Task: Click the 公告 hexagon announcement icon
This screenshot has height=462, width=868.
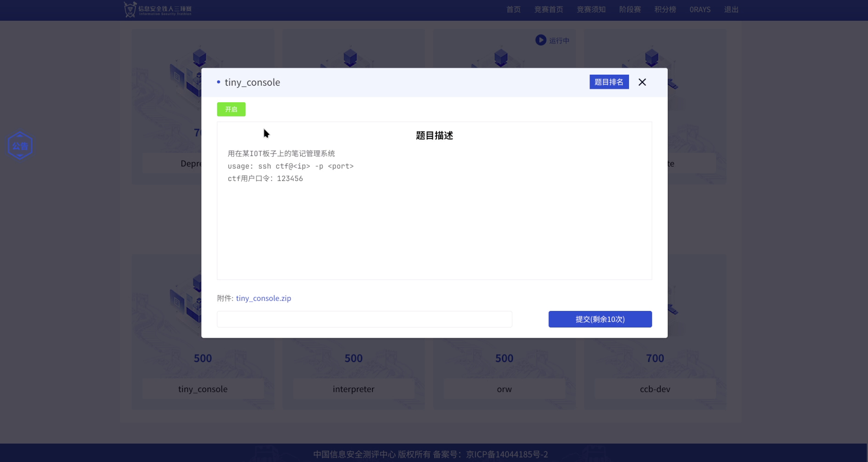Action: (20, 146)
